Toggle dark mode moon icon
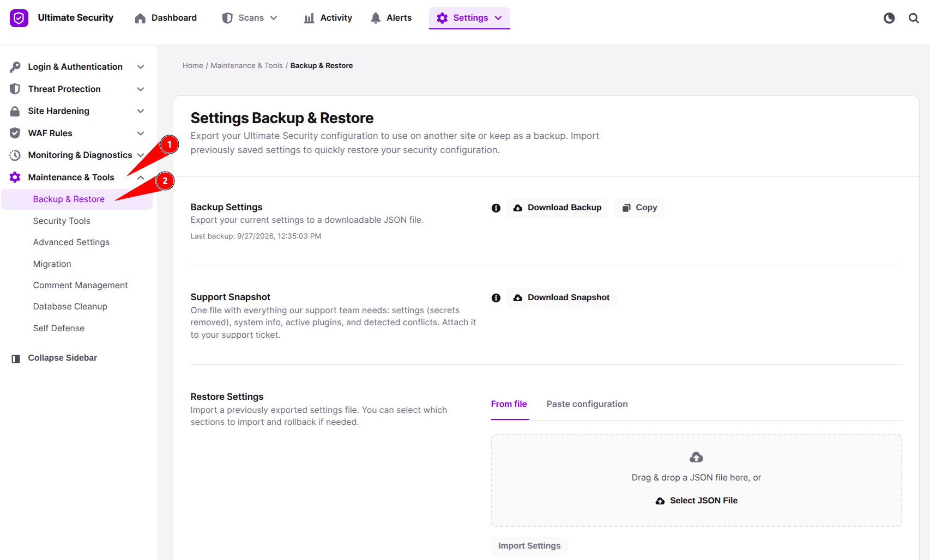This screenshot has height=560, width=930. [x=889, y=18]
